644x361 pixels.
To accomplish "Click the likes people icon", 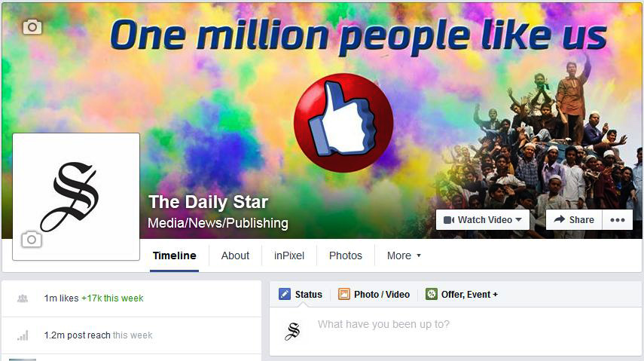I will pyautogui.click(x=23, y=298).
